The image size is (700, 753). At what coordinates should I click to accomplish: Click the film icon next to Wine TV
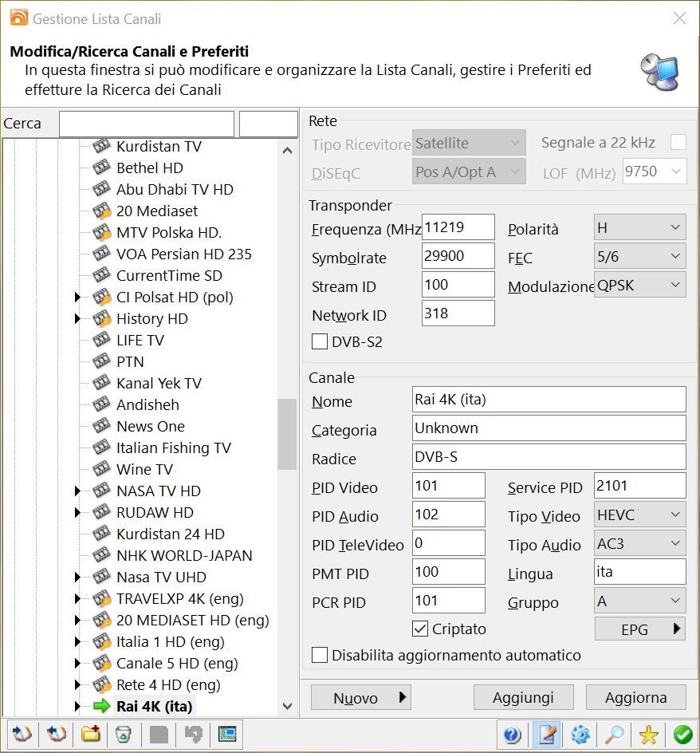(101, 469)
